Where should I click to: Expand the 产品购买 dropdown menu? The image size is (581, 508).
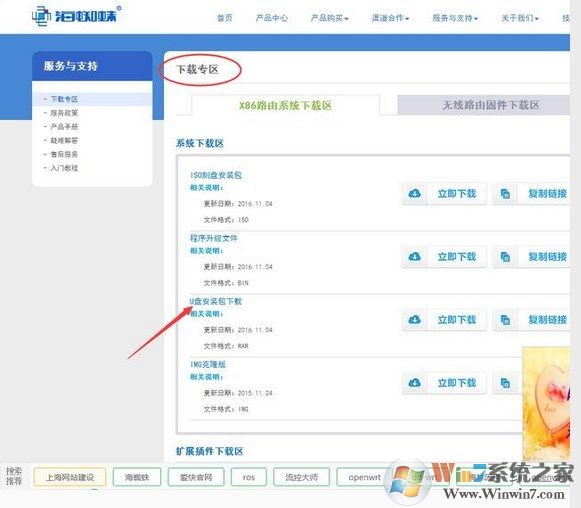(x=329, y=18)
